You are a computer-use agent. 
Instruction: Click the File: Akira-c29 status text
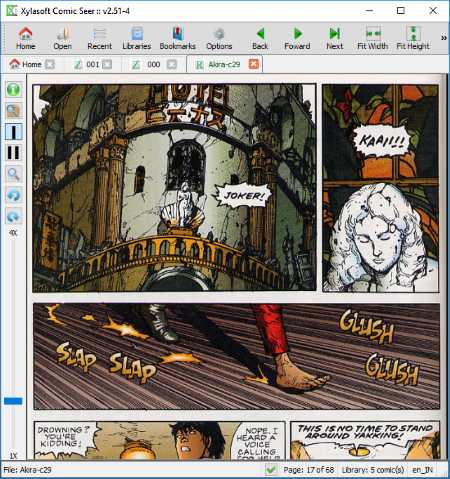click(27, 470)
